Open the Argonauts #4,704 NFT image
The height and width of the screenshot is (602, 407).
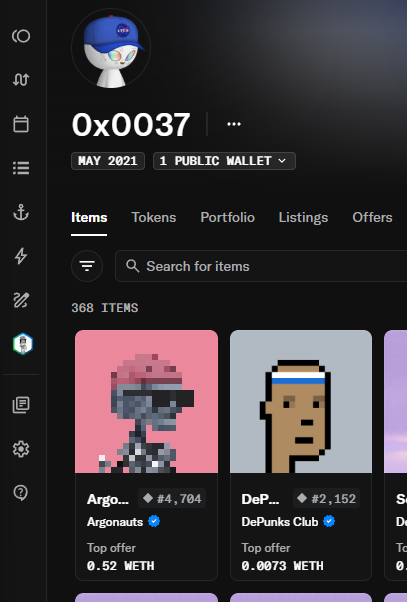tap(147, 402)
